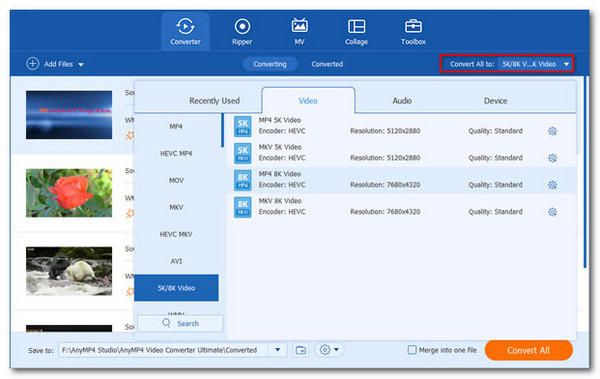
Task: Choose MP4 in the format list
Action: 176,127
